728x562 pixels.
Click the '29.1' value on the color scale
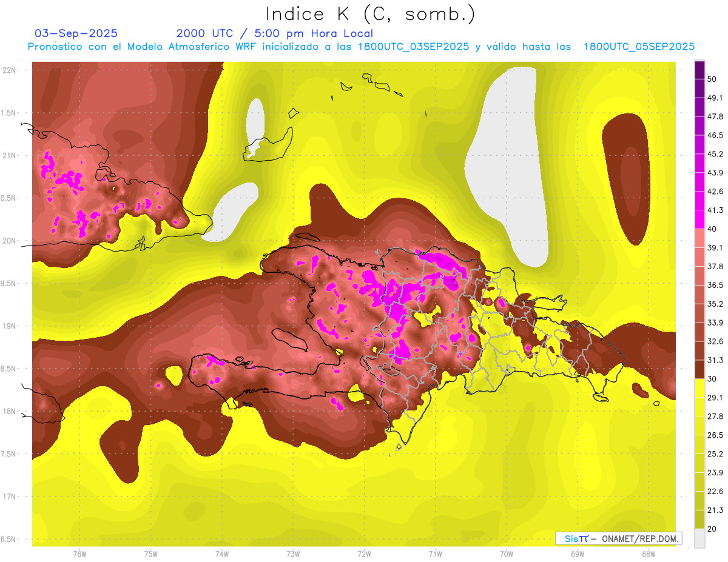tap(715, 398)
